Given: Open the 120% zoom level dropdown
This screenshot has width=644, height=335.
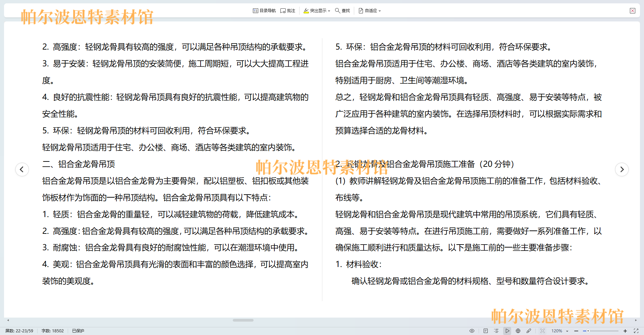Looking at the screenshot, I should [x=560, y=331].
